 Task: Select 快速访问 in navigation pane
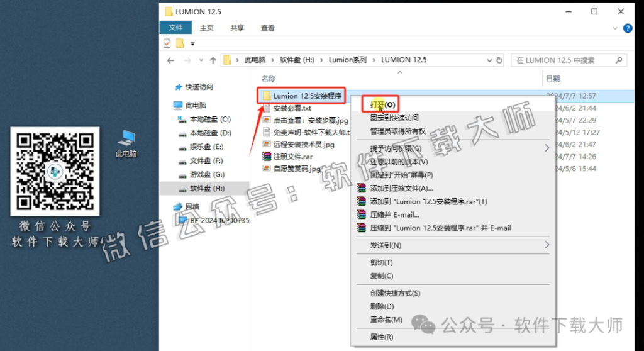point(199,87)
